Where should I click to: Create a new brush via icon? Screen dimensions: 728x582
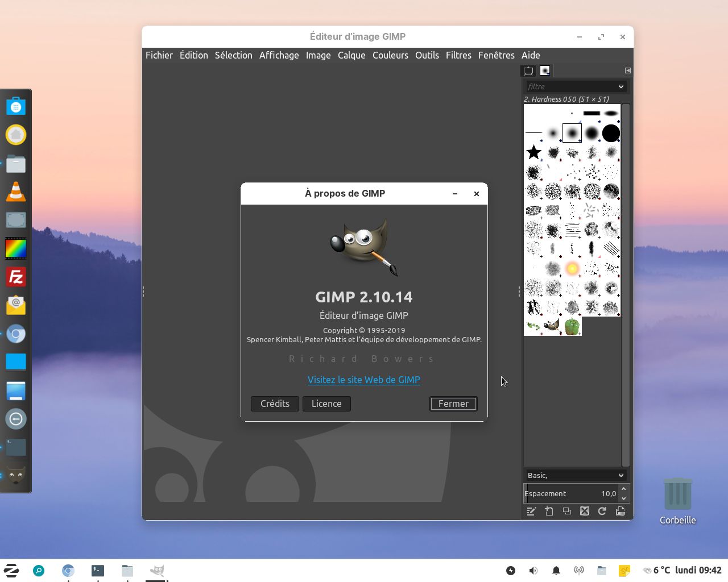coord(549,511)
